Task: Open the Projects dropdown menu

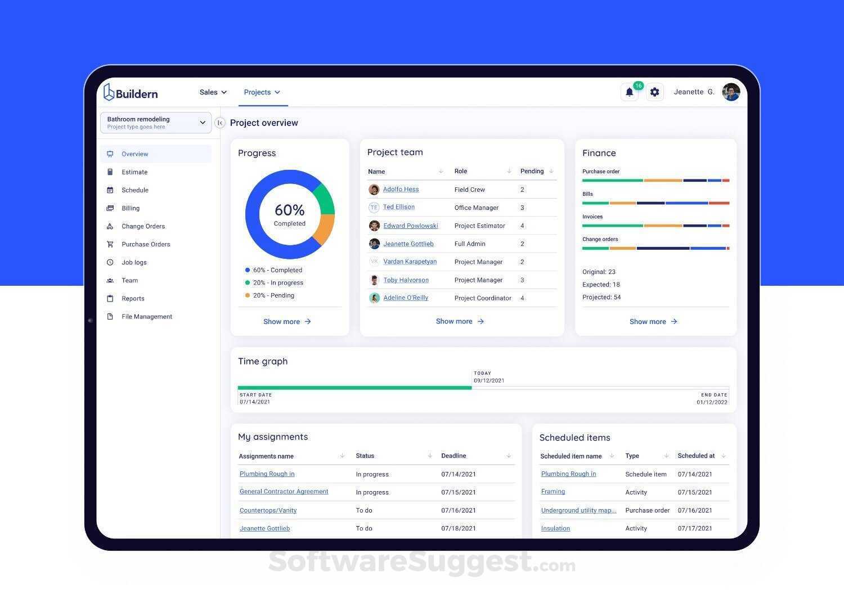Action: [262, 92]
